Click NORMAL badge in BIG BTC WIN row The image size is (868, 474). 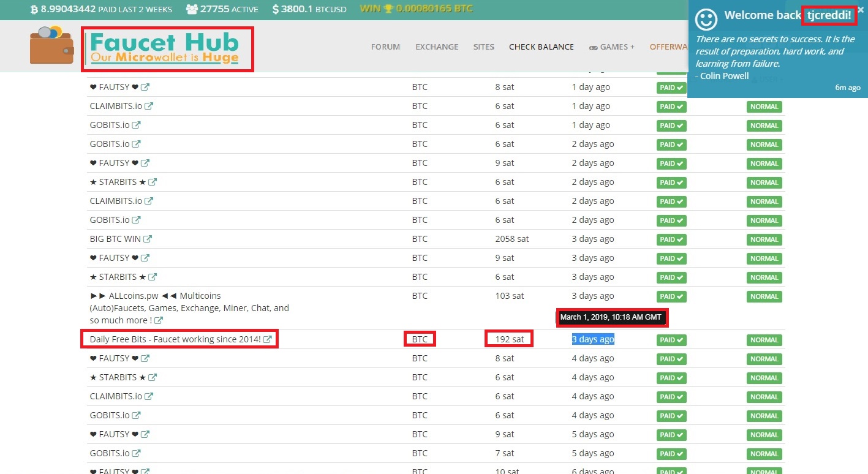[764, 239]
